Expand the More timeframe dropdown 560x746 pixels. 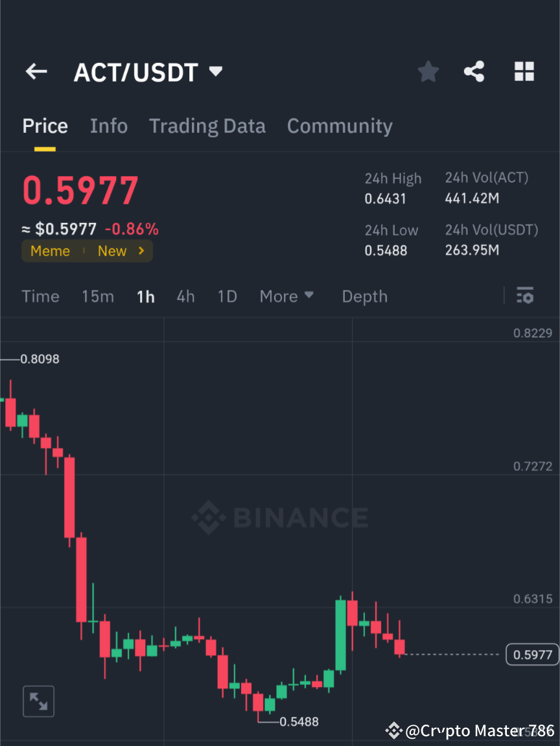point(286,296)
